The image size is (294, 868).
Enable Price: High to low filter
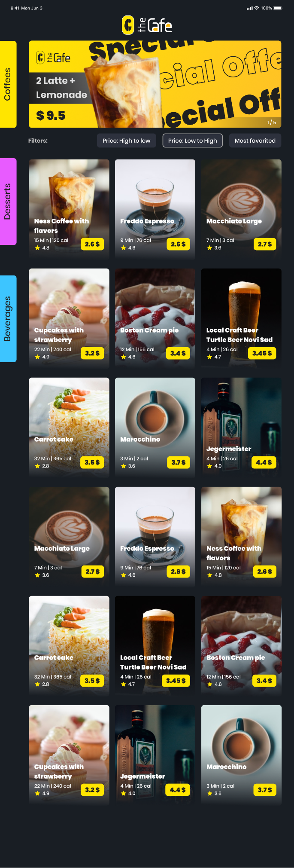[127, 141]
